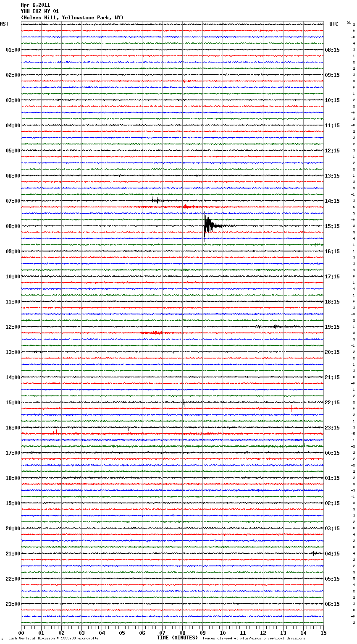Screen dimensions: 357x644
Task: Click the 12:00 MST time label
Action: tap(13, 327)
